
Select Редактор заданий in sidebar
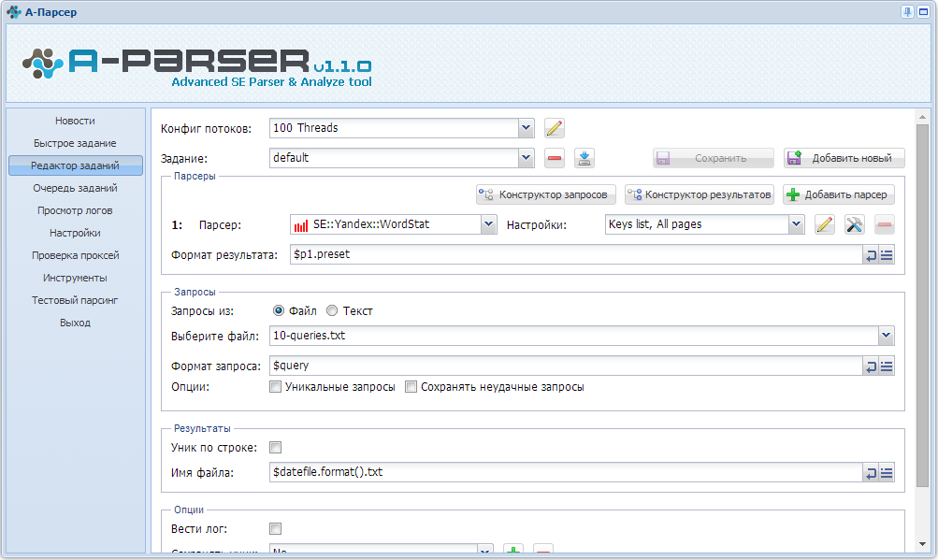tap(76, 165)
